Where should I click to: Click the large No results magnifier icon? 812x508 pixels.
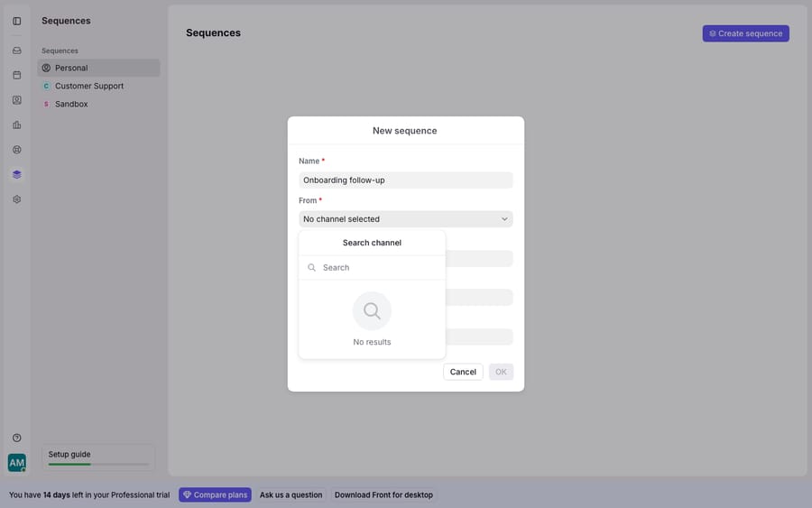tap(372, 310)
